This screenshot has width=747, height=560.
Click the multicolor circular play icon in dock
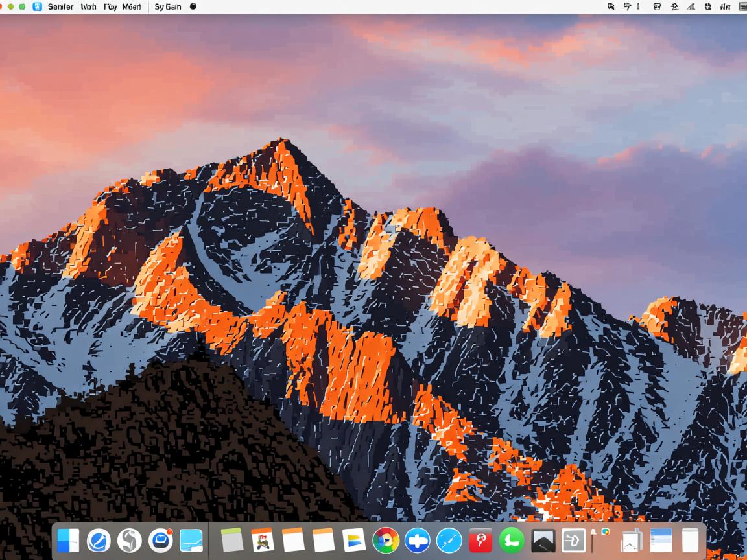point(386,540)
